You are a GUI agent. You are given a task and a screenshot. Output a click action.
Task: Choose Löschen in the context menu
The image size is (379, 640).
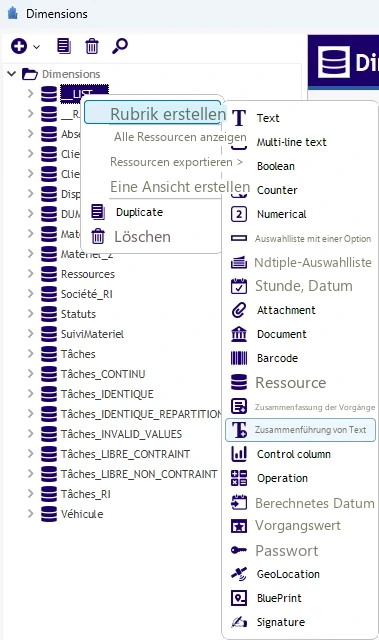[142, 237]
